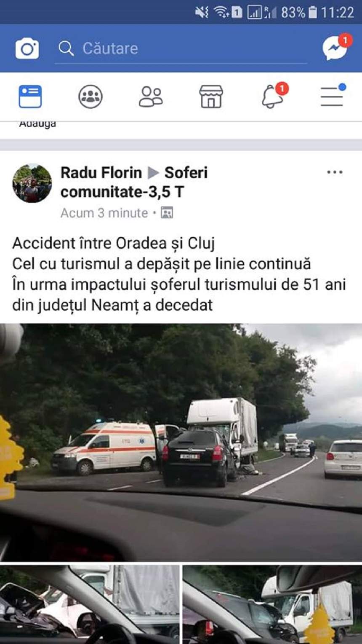Open the camera icon in header
362x644 pixels.
coord(27,48)
